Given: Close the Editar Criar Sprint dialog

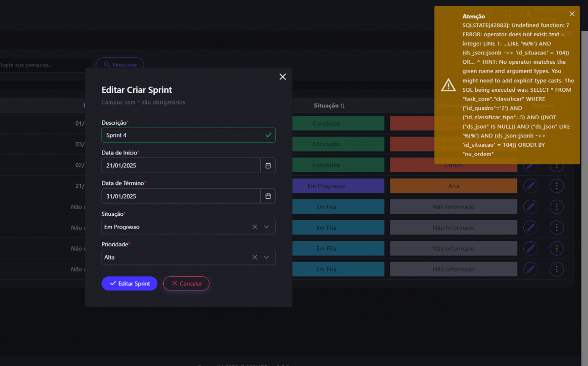Looking at the screenshot, I should coord(282,77).
